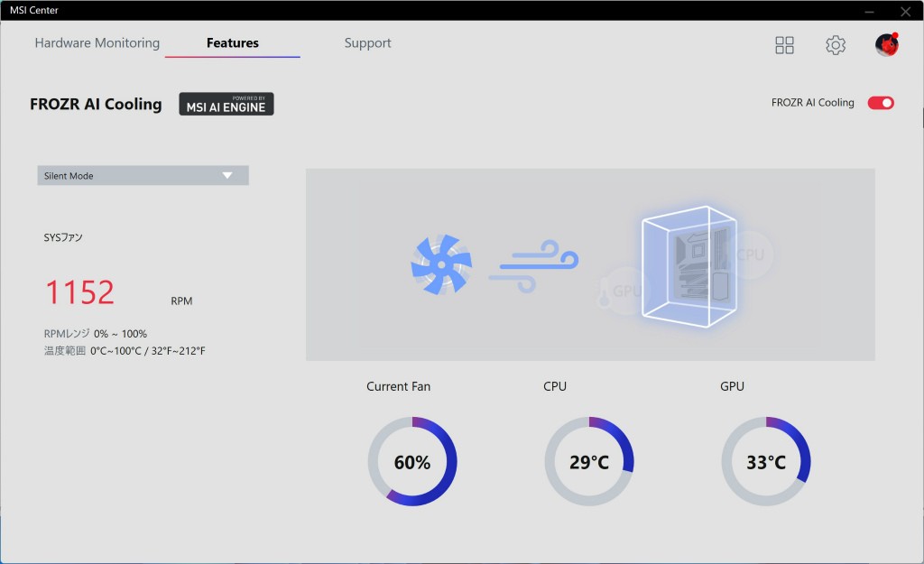
Task: Open the apps grid view icon
Action: (x=784, y=45)
